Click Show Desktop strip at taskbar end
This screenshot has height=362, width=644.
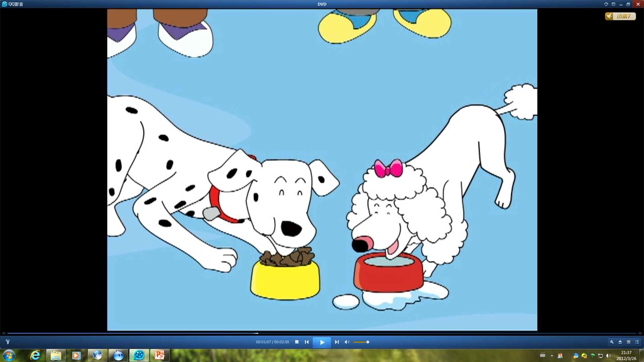[x=642, y=355]
